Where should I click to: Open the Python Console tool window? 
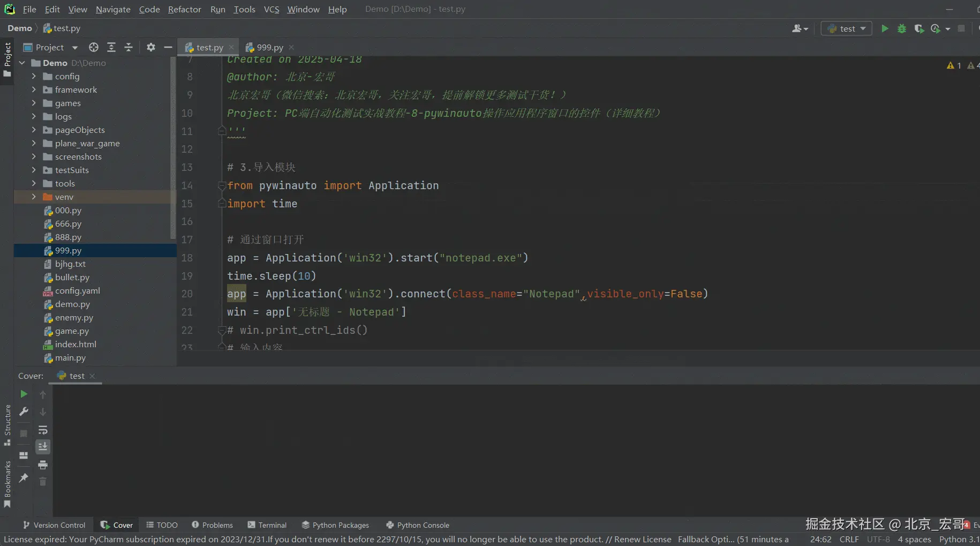point(418,525)
